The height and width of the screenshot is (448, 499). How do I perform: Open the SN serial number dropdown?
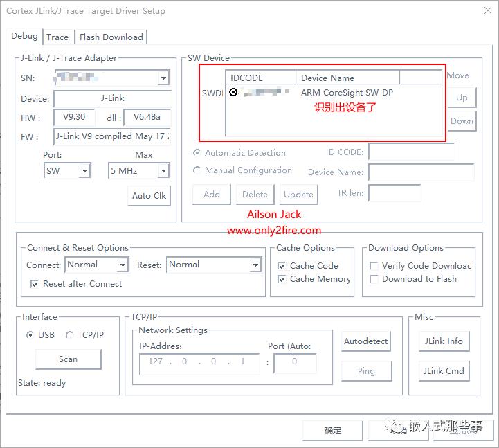[x=163, y=78]
